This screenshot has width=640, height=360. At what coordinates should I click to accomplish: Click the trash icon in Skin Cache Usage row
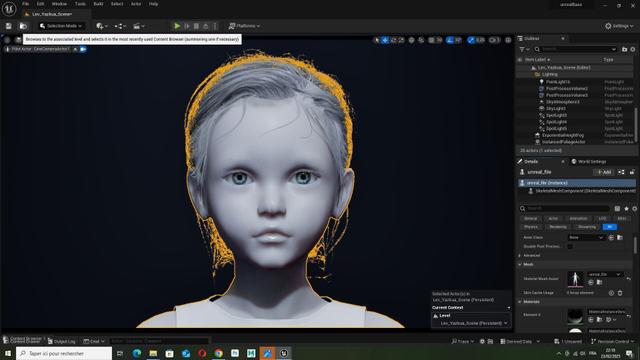pos(620,293)
